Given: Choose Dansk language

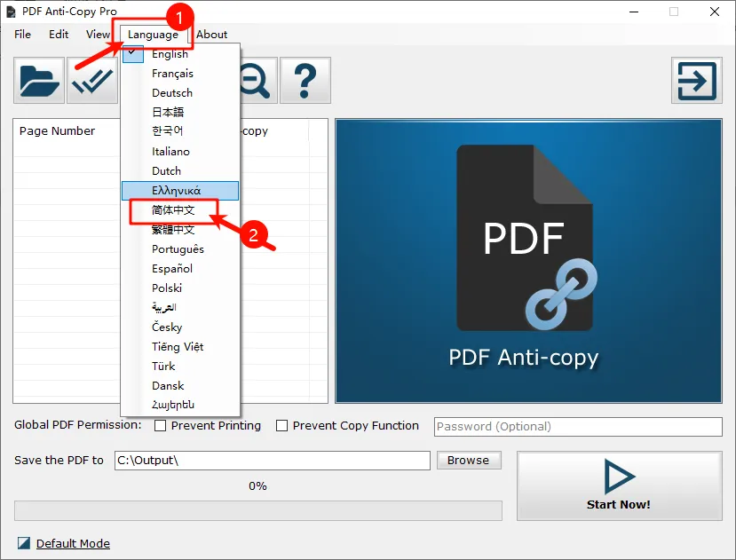Looking at the screenshot, I should click(180, 385).
